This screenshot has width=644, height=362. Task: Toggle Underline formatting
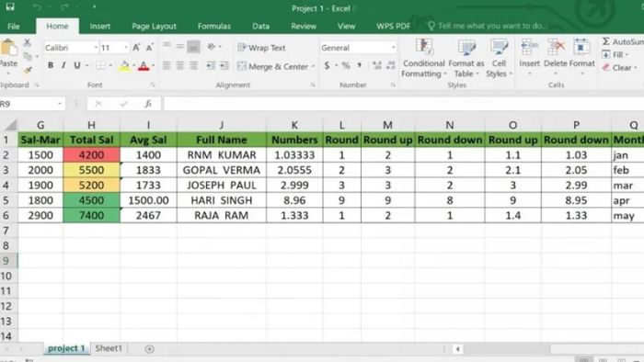coord(76,65)
